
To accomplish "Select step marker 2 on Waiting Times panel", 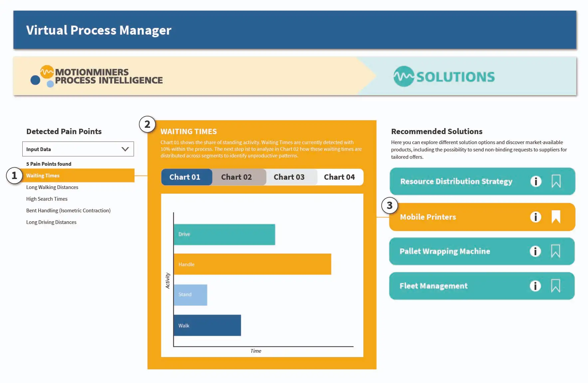I will tap(147, 124).
